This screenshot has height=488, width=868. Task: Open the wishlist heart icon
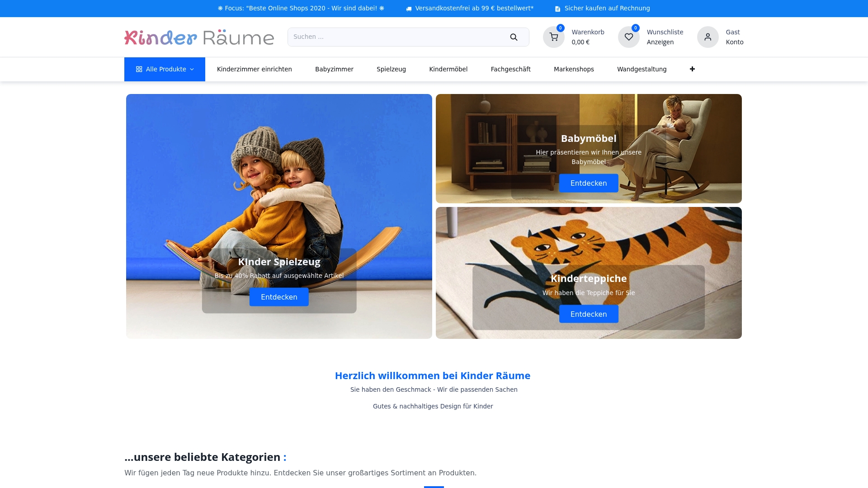coord(629,37)
